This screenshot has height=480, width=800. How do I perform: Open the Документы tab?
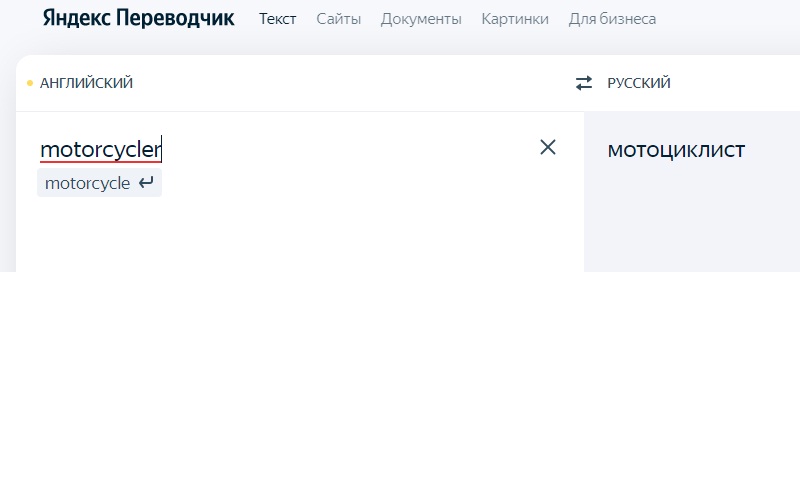click(421, 19)
